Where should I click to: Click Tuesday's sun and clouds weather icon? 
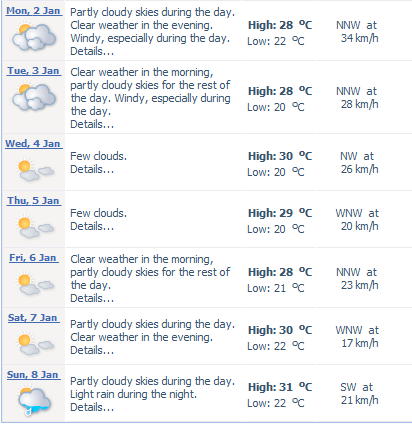point(34,97)
